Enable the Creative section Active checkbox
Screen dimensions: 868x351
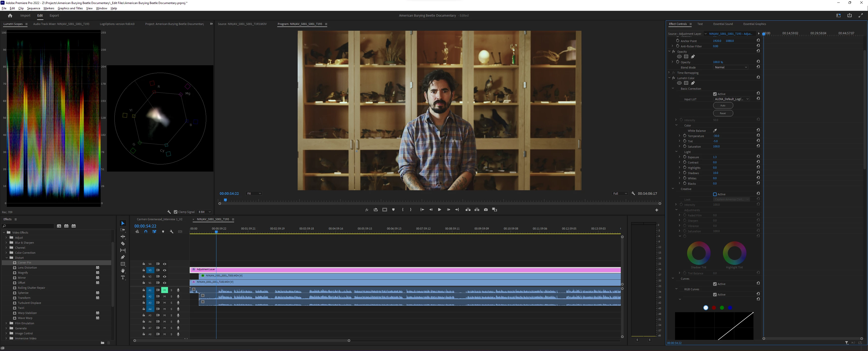[x=715, y=194]
